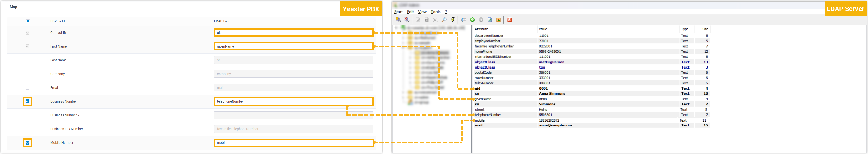Click the magnifying glass search icon

point(444,20)
